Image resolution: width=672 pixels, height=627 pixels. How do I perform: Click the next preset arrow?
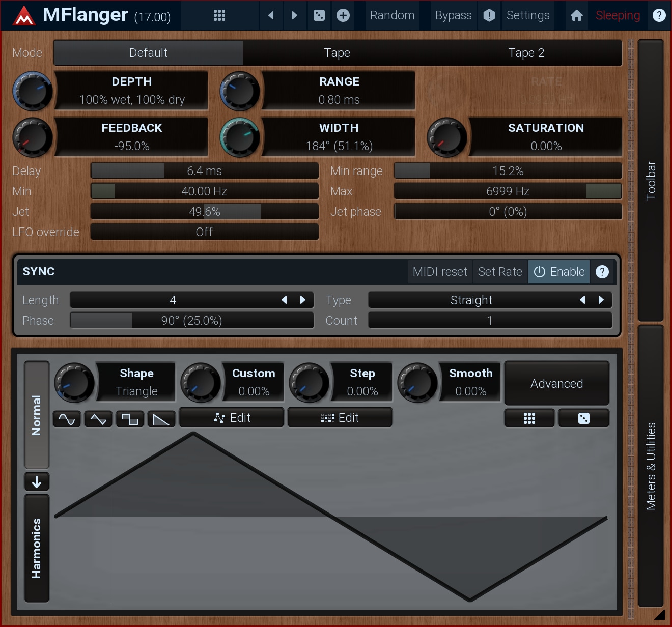coord(294,15)
